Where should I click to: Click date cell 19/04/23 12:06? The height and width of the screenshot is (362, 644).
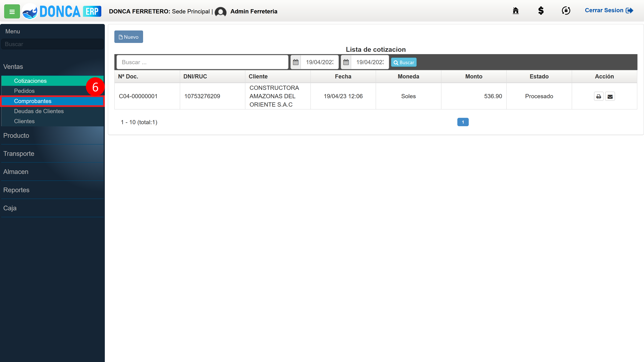pyautogui.click(x=343, y=96)
